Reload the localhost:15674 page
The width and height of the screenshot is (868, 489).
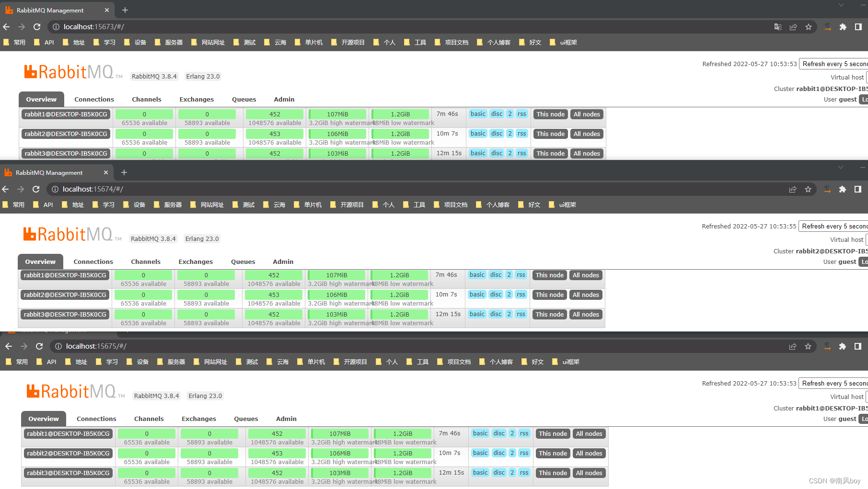tap(36, 189)
